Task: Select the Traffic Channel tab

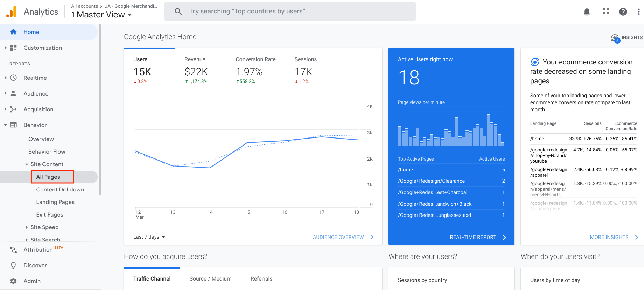Action: (152, 279)
